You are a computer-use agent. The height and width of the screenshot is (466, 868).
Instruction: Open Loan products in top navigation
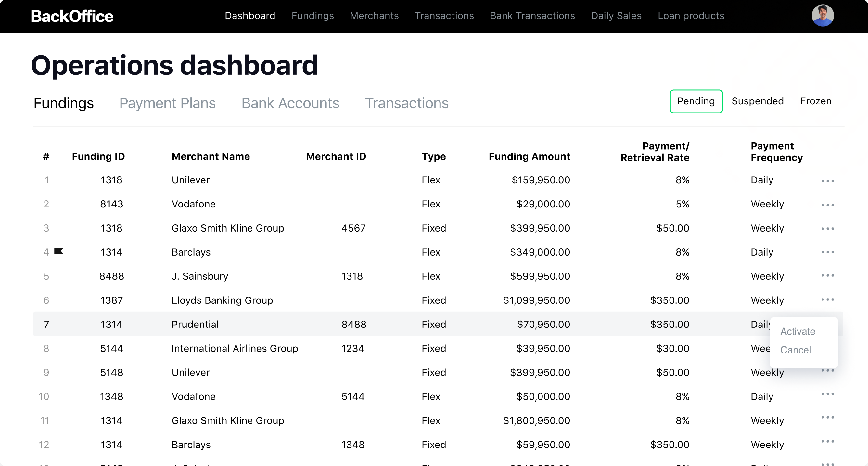coord(691,16)
